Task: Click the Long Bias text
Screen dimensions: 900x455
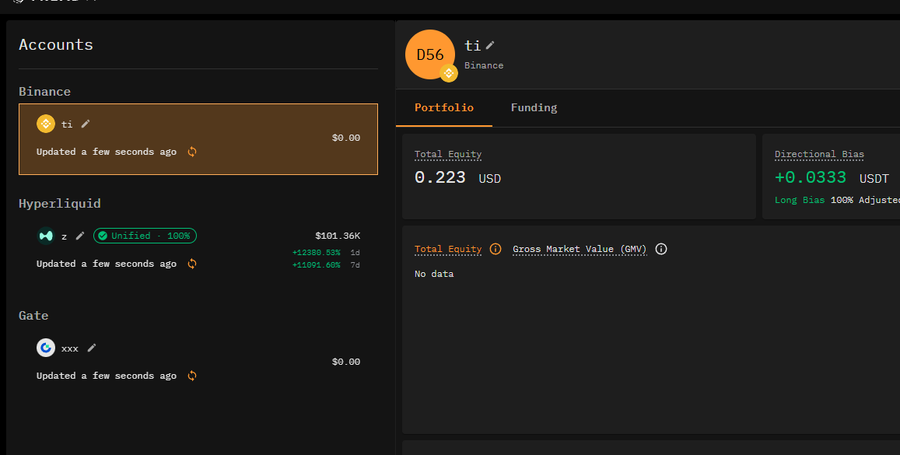Action: [800, 200]
